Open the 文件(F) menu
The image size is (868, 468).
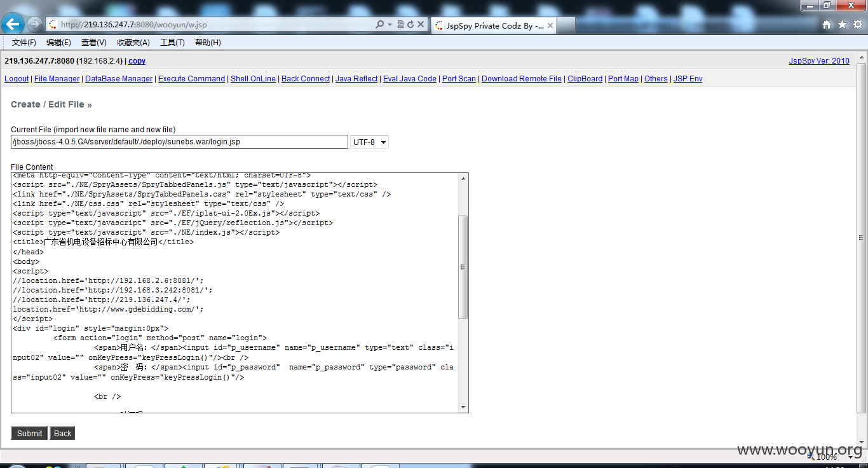pos(24,43)
